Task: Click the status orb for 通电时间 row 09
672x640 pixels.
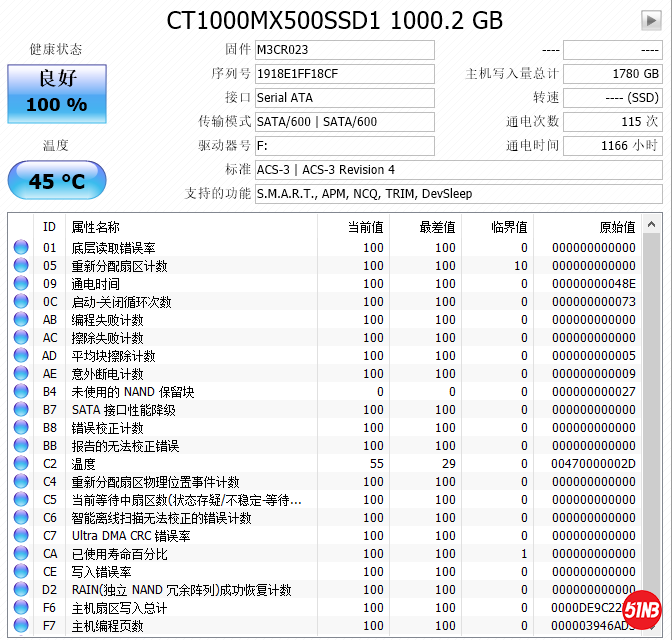Action: (x=21, y=284)
